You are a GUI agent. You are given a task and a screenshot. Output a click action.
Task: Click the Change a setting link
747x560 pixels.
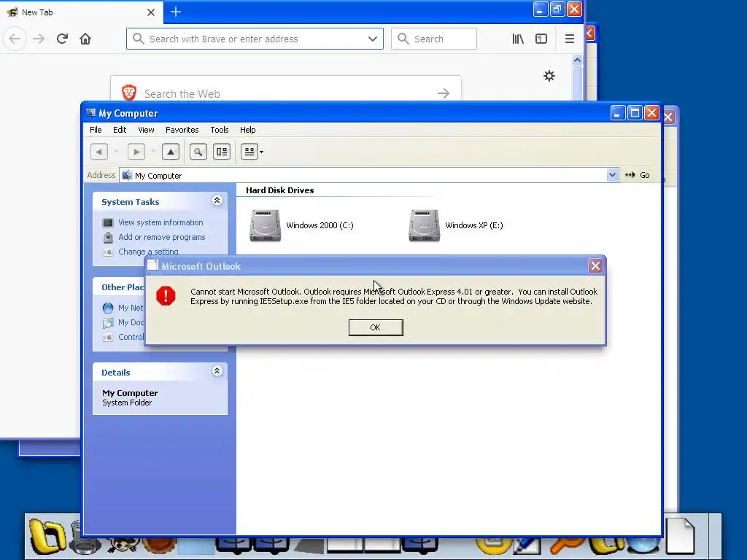(148, 251)
